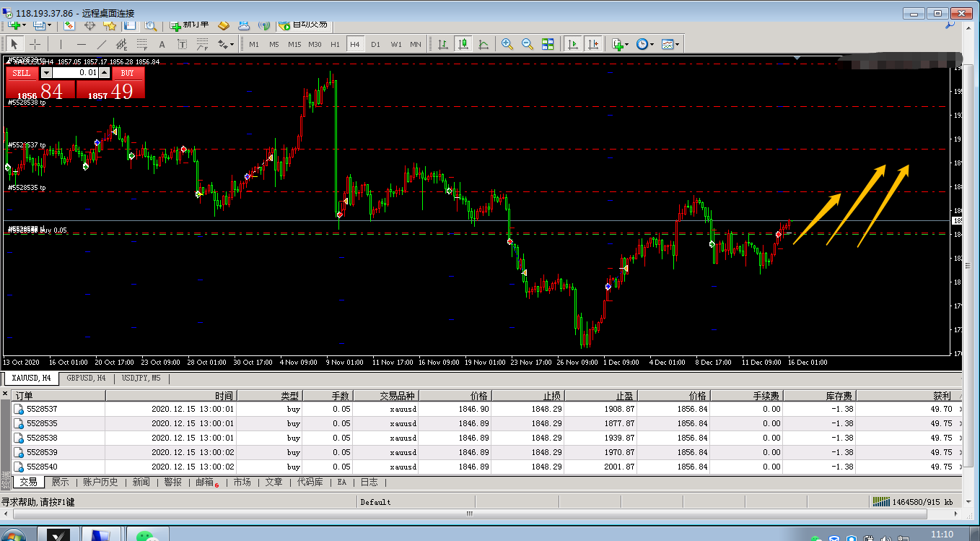Toggle chart auto scroll

pos(573,44)
